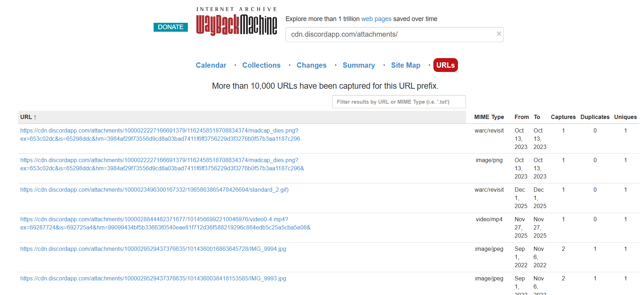Open the 'web pages' link
Viewport: 644px width, 295px height.
click(376, 19)
